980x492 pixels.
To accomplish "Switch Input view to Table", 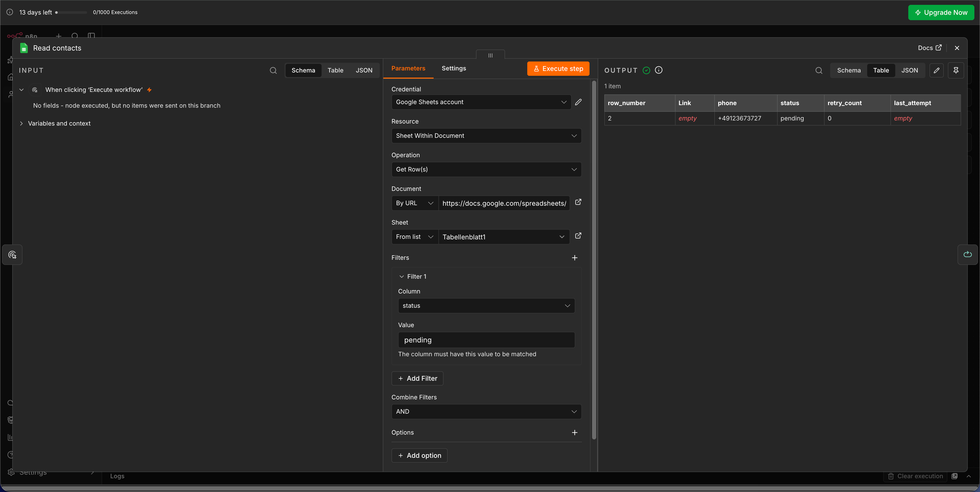I will tap(335, 70).
